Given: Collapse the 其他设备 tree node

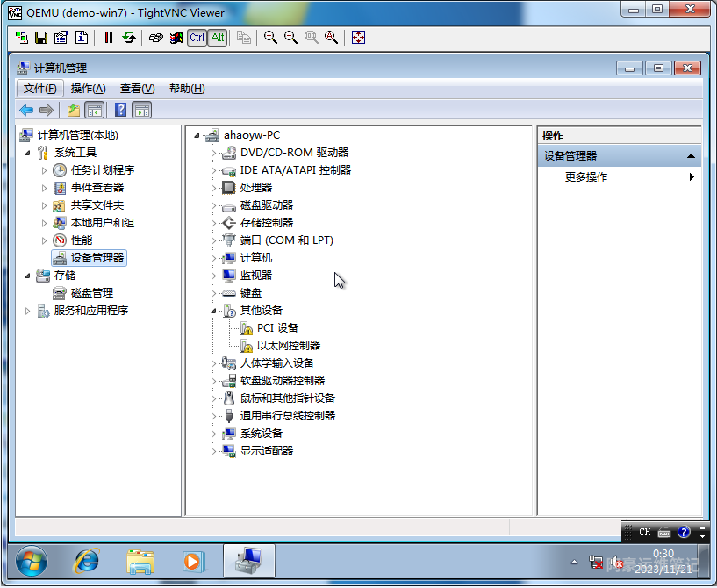Looking at the screenshot, I should 212,311.
